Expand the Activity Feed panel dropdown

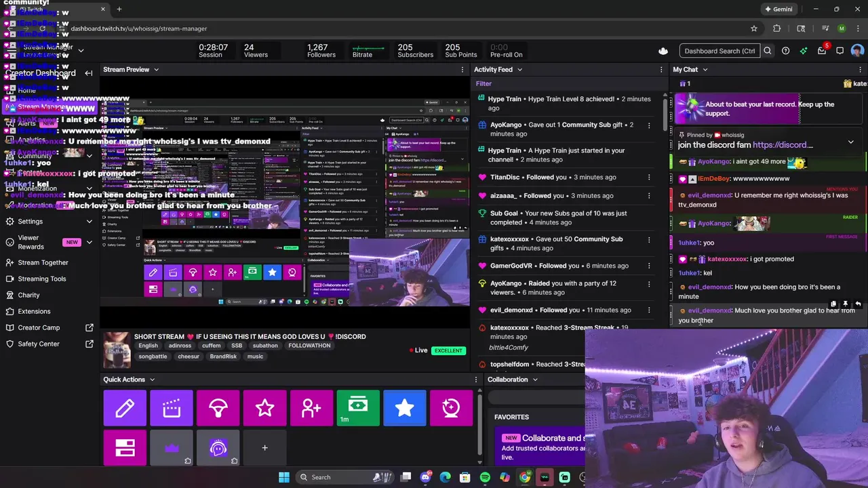click(x=520, y=70)
